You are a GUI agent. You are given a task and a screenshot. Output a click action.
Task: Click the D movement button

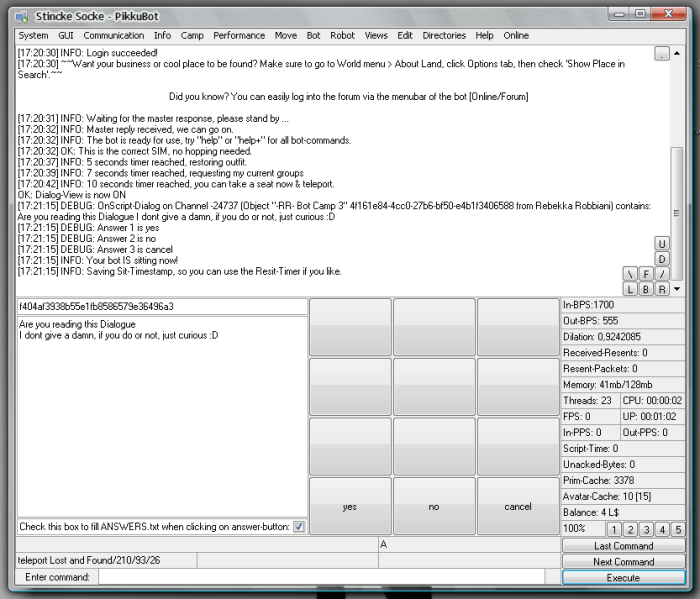click(662, 259)
